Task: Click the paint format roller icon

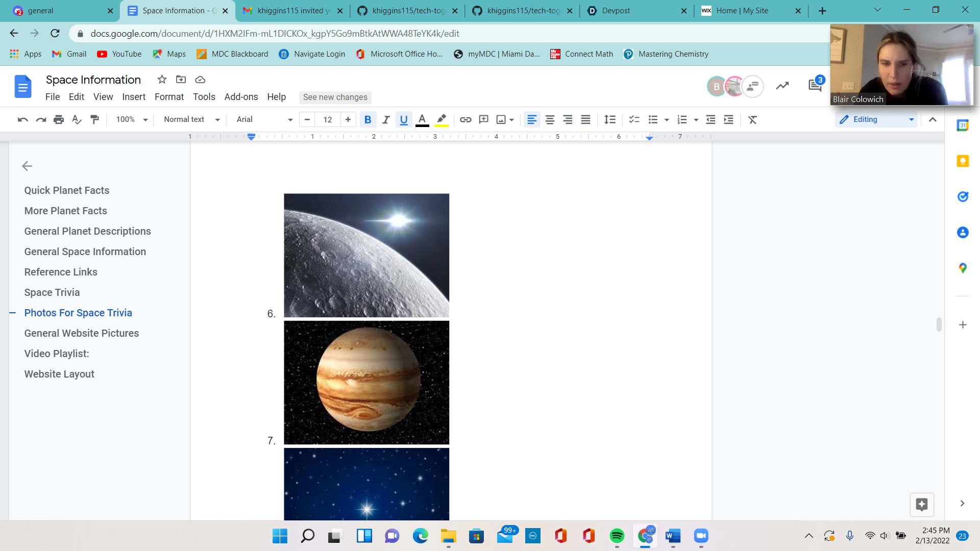Action: point(94,119)
